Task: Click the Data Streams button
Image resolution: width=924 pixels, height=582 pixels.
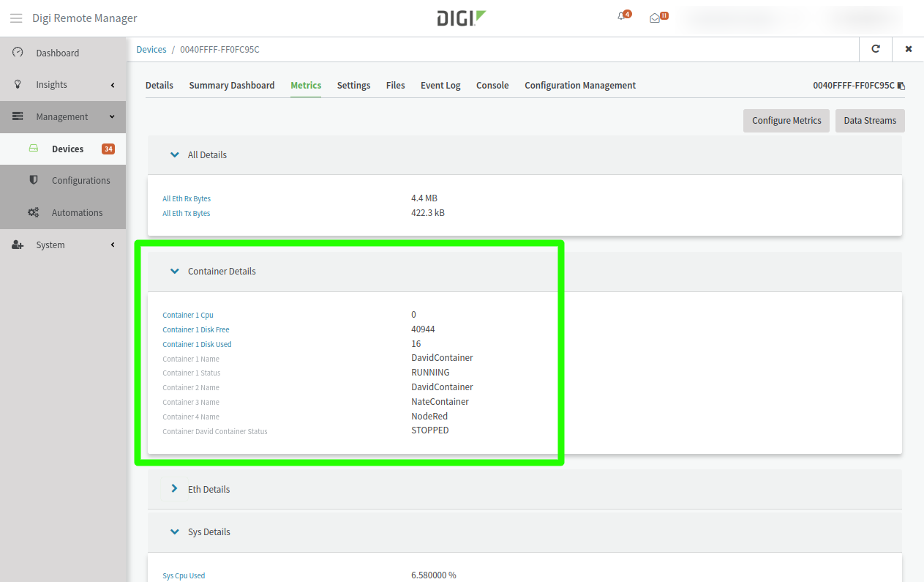Action: (x=870, y=121)
